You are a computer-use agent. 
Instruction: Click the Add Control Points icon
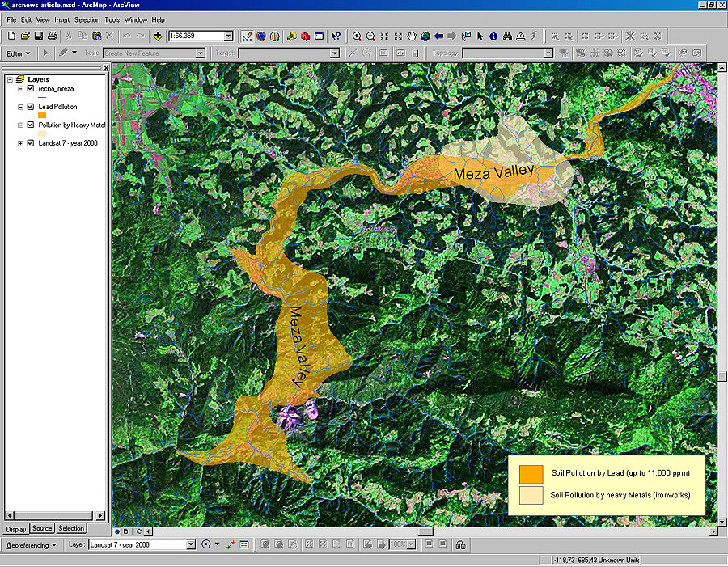coord(231,544)
